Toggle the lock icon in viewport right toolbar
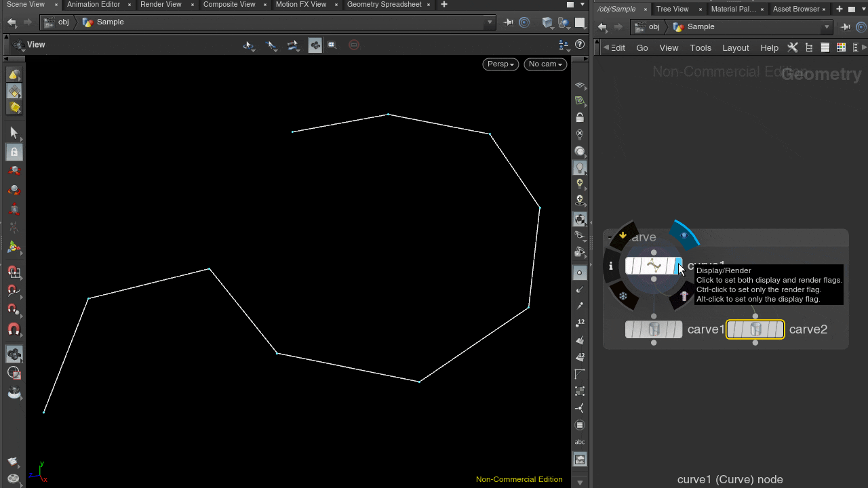This screenshot has width=868, height=488. click(580, 118)
